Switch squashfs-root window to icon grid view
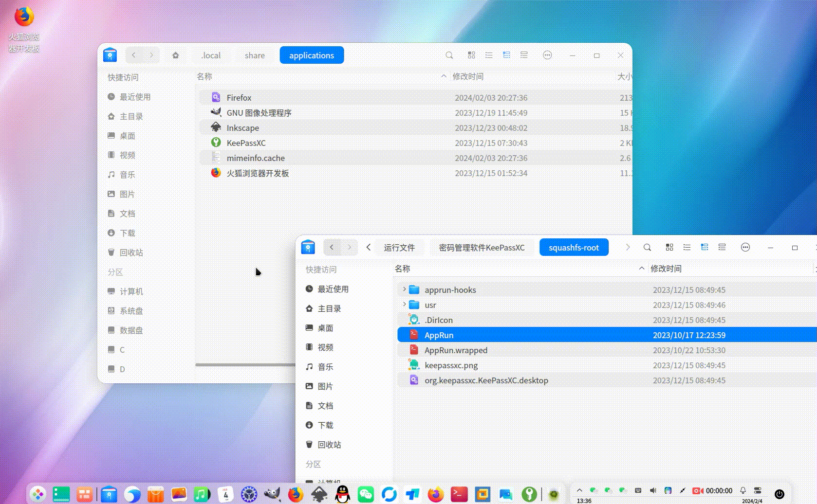This screenshot has width=817, height=504. (669, 248)
